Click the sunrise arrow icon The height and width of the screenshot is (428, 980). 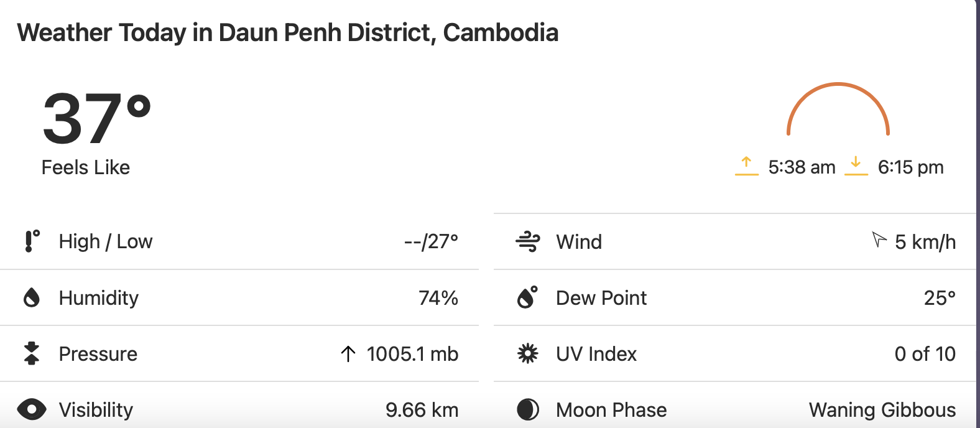point(747,166)
